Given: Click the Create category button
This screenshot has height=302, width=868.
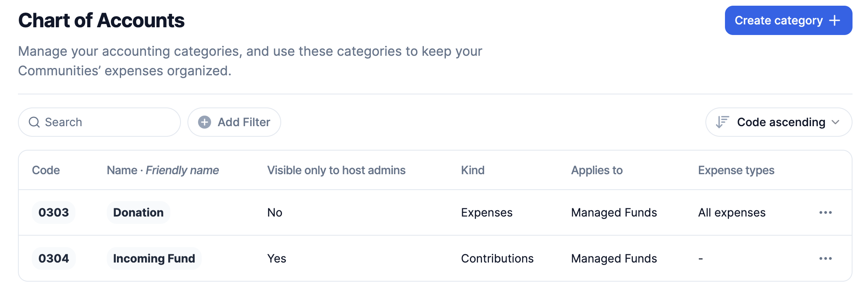Looking at the screenshot, I should tap(788, 20).
